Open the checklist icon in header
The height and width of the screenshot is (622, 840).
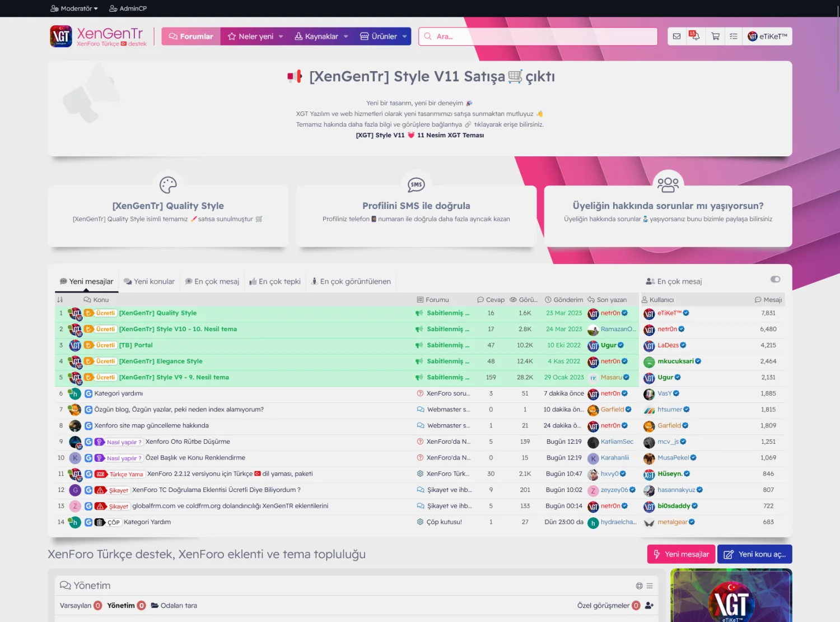point(733,36)
